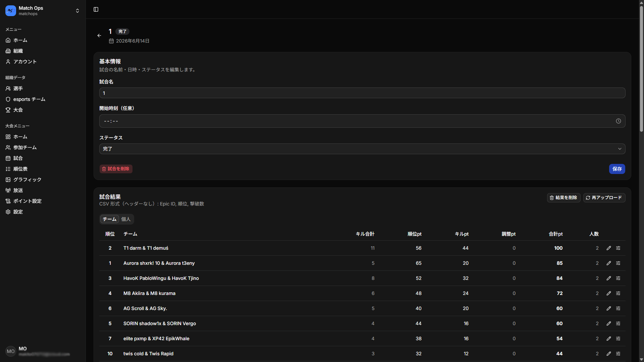Edit Aurora shxrk! 10 row with pencil
The height and width of the screenshot is (362, 644).
coord(609,263)
